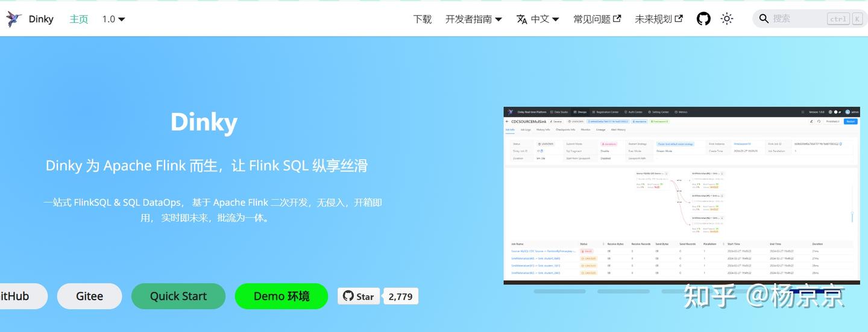The height and width of the screenshot is (332, 868).
Task: Open the GitHub repository icon in navbar
Action: click(x=703, y=19)
